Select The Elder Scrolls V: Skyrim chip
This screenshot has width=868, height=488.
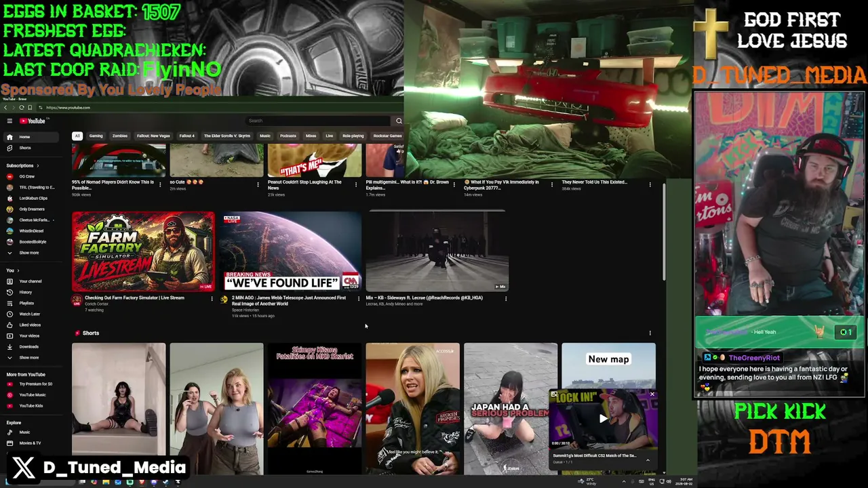pos(227,136)
